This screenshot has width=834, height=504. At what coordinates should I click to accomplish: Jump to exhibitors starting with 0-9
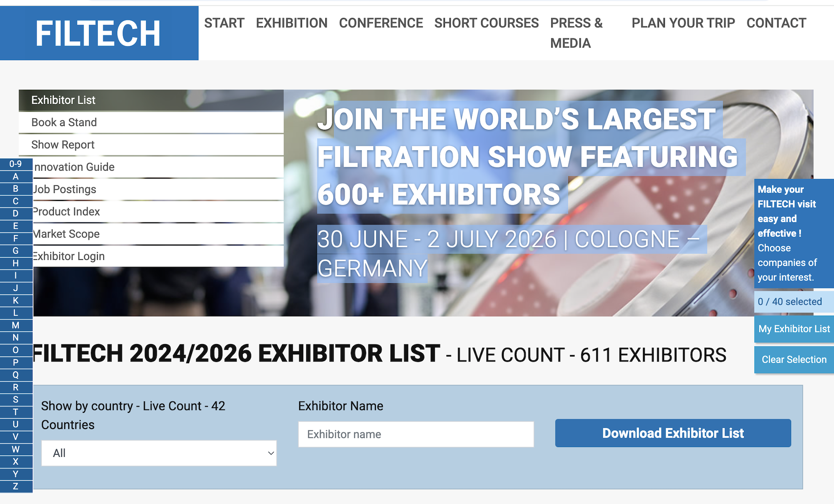pyautogui.click(x=16, y=164)
